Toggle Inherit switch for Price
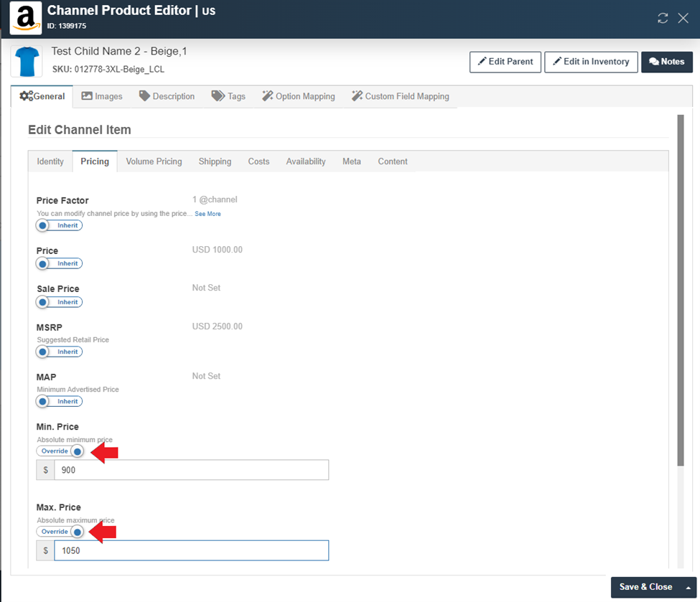This screenshot has width=700, height=602. click(x=60, y=264)
